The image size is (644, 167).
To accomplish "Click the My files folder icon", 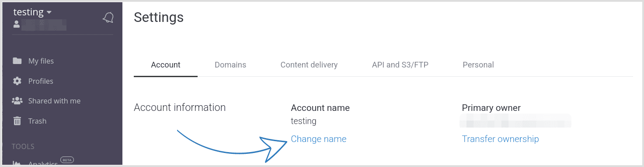I will click(17, 61).
